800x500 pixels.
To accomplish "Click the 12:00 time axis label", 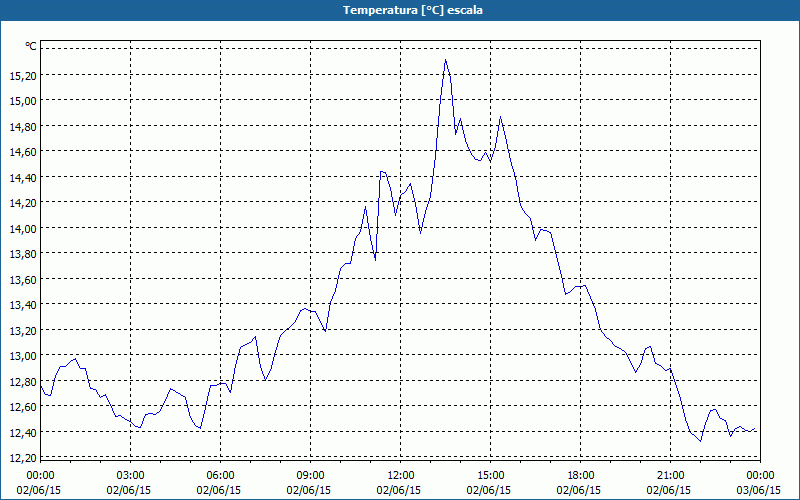I will [x=401, y=476].
